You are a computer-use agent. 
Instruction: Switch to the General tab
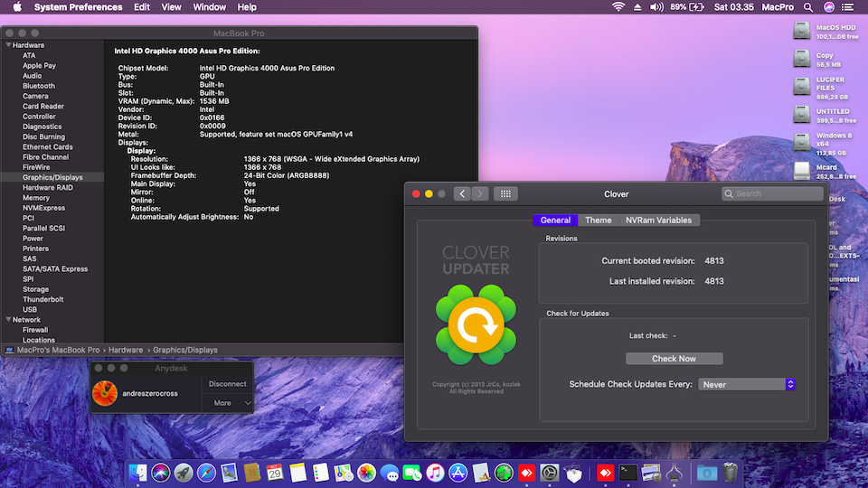click(x=555, y=221)
